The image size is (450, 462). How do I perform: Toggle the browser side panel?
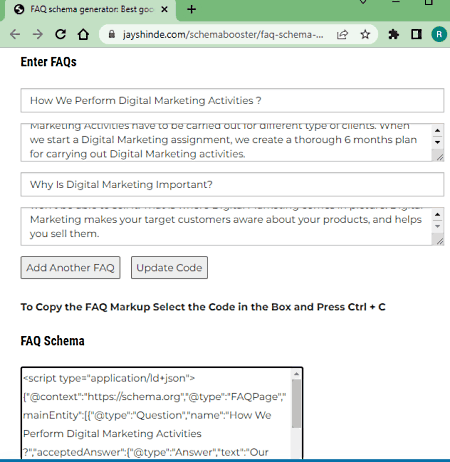pos(416,34)
